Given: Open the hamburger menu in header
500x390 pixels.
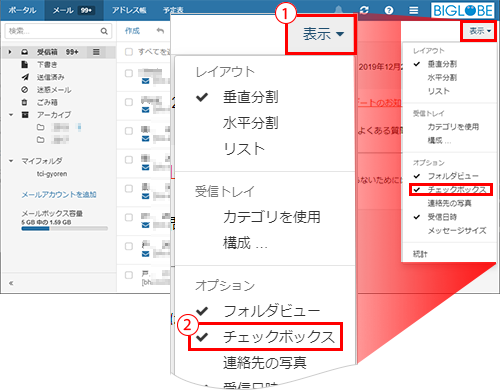Looking at the screenshot, I should (414, 10).
